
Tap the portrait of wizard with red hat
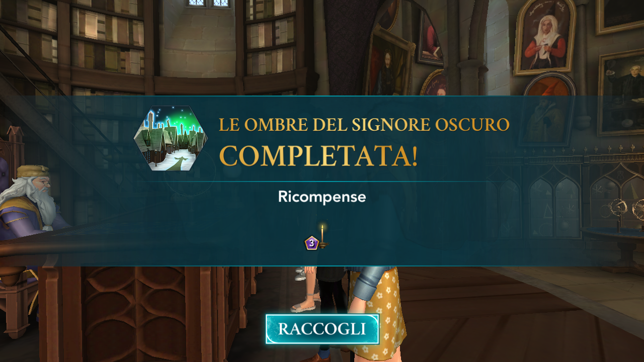548,110
